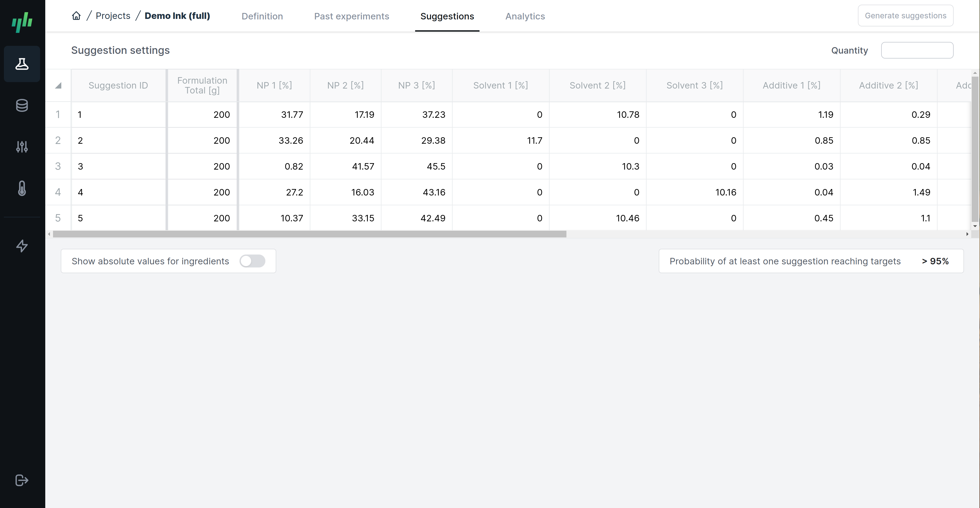Viewport: 980px width, 508px height.
Task: Click the Demo Ink (full) breadcrumb
Action: click(177, 16)
